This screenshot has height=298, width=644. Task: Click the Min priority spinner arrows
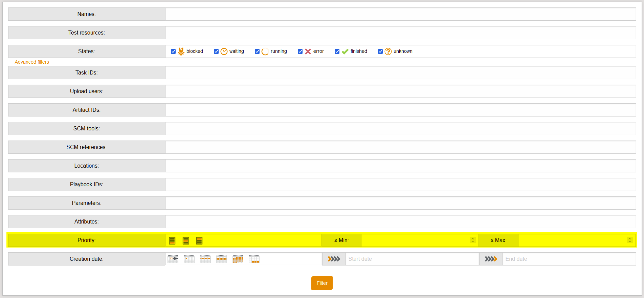(473, 240)
